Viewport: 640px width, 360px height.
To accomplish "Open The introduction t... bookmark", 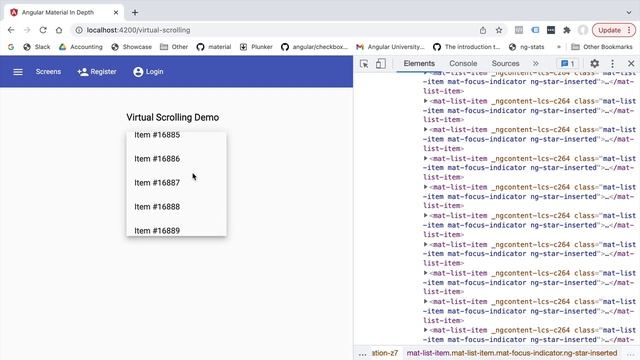I will pos(467,47).
